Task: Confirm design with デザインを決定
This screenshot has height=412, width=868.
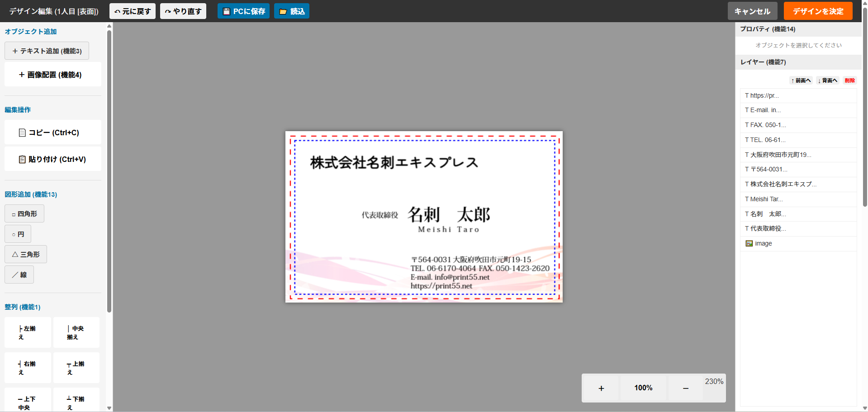Action: pyautogui.click(x=818, y=11)
